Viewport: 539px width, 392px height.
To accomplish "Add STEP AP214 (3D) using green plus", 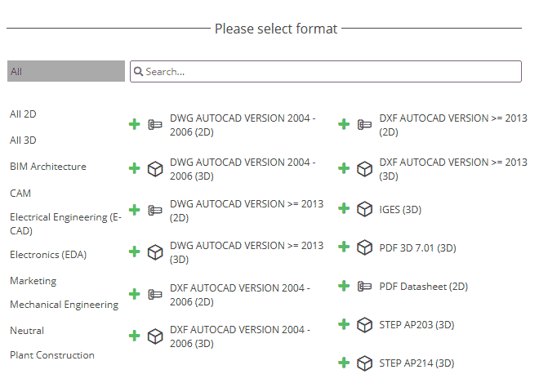I will point(344,363).
